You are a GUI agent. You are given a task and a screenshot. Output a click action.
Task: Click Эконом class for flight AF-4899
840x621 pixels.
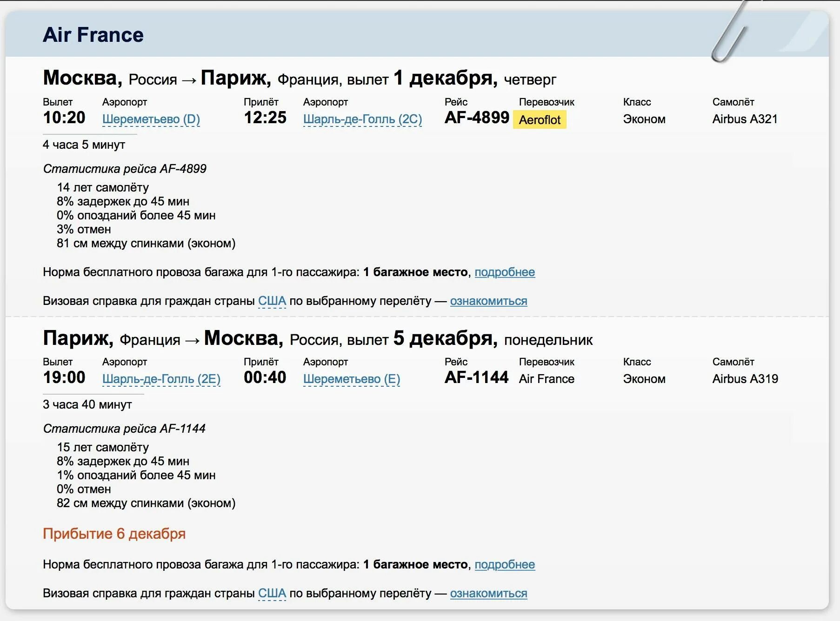point(644,119)
